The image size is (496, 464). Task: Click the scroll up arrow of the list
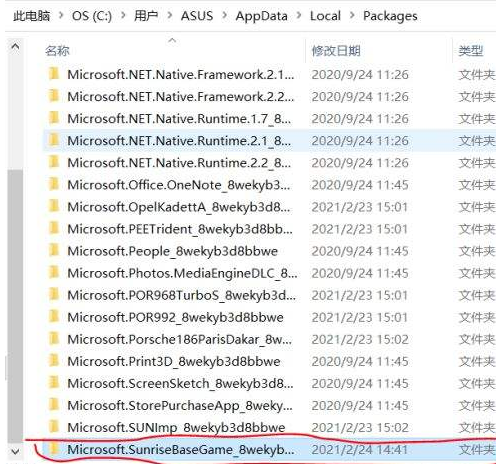[15, 47]
